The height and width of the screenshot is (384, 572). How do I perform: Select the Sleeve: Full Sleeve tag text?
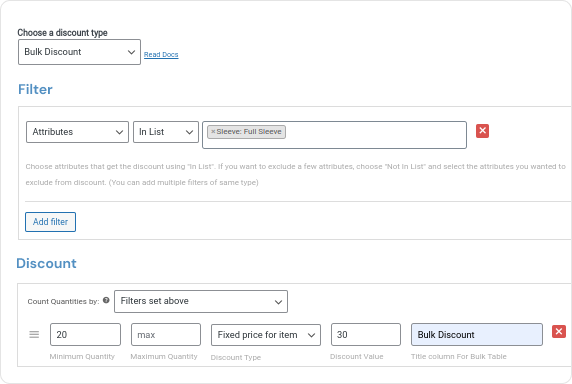[249, 132]
